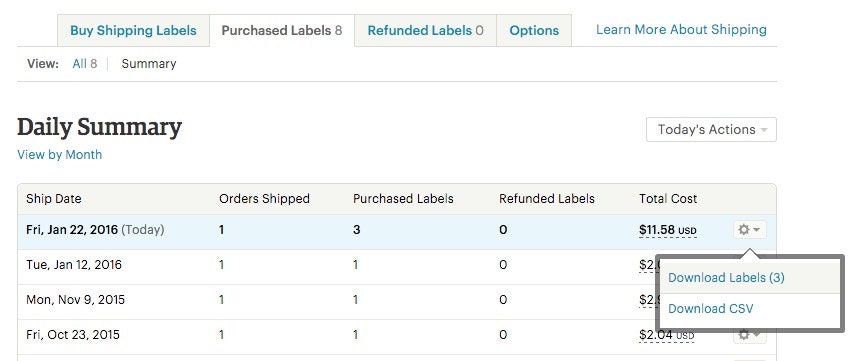Click $11.58 USD total cost
The width and height of the screenshot is (856, 361).
pyautogui.click(x=668, y=230)
